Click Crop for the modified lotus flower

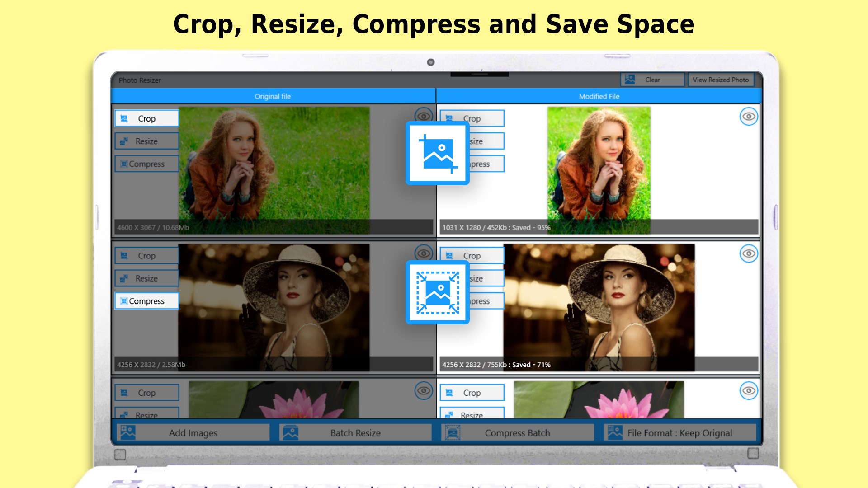pos(472,393)
